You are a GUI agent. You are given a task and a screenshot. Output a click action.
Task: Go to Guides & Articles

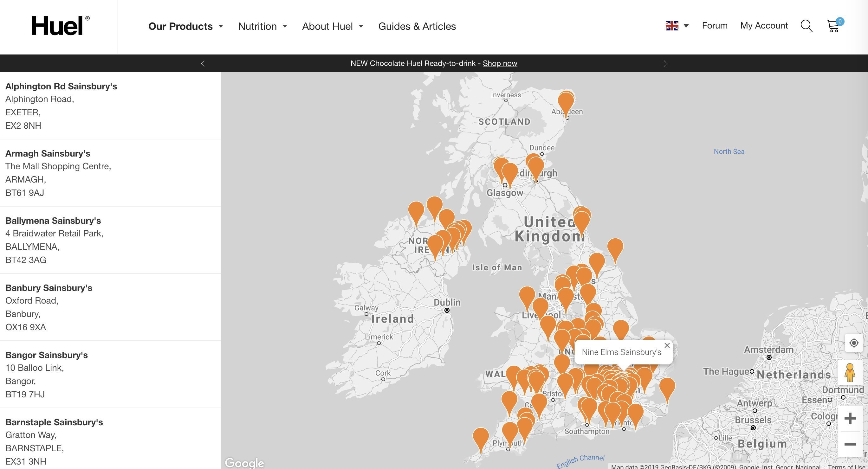click(x=417, y=26)
